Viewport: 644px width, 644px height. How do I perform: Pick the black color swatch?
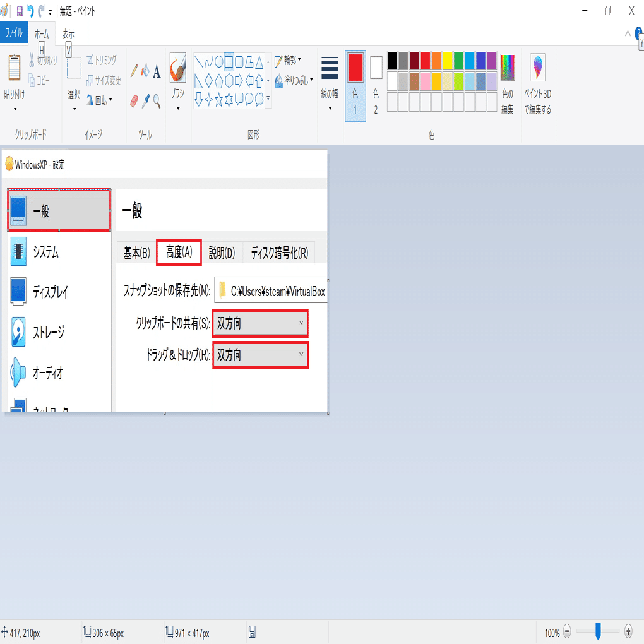(392, 61)
